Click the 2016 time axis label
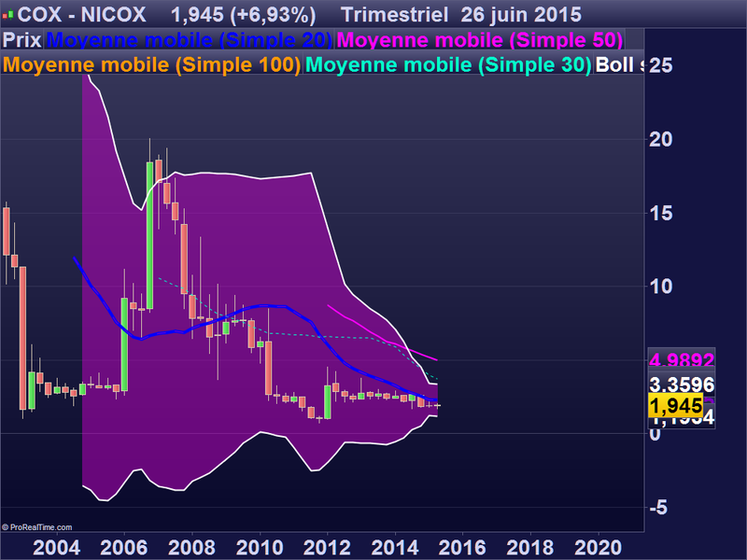747x560 pixels. click(462, 548)
